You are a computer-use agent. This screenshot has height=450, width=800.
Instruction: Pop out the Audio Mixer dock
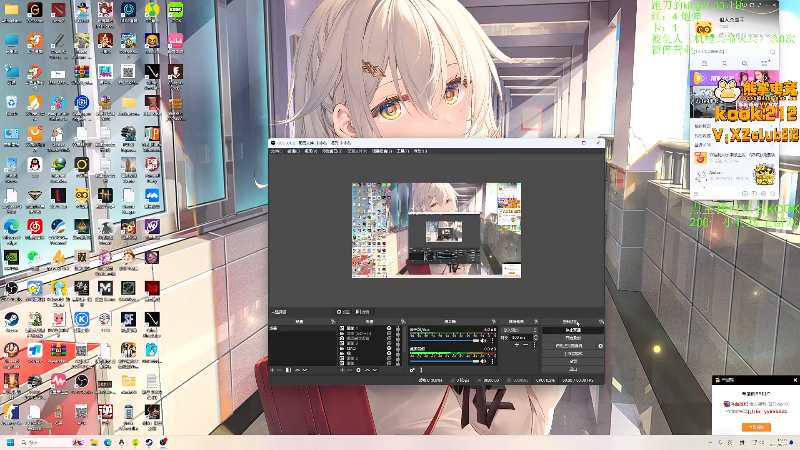(494, 321)
